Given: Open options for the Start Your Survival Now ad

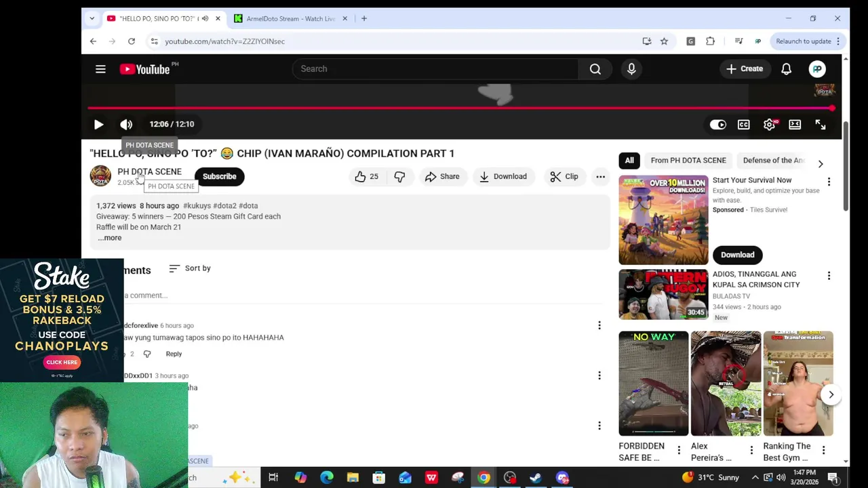Looking at the screenshot, I should click(829, 182).
